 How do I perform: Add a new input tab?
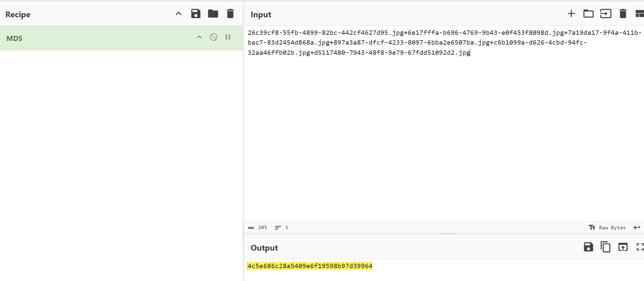click(571, 14)
